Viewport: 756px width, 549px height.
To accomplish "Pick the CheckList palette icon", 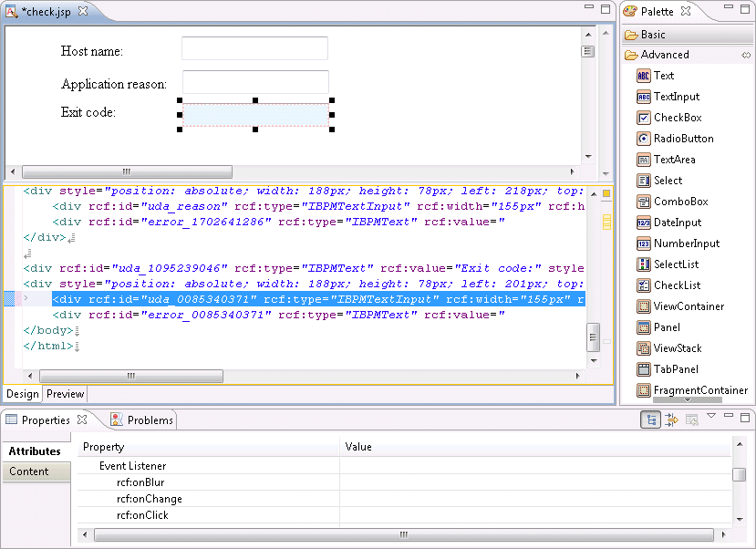I will (643, 285).
